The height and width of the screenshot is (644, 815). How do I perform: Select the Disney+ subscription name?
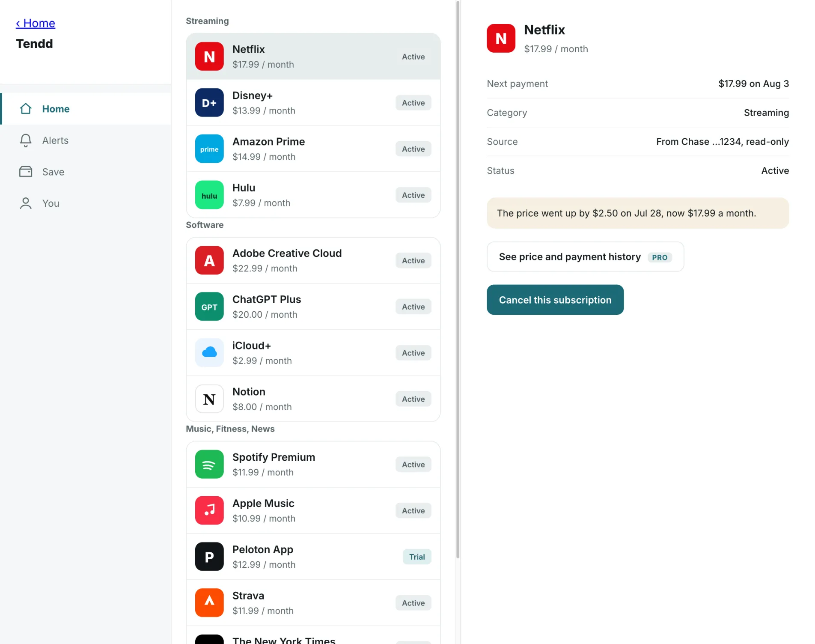tap(252, 95)
